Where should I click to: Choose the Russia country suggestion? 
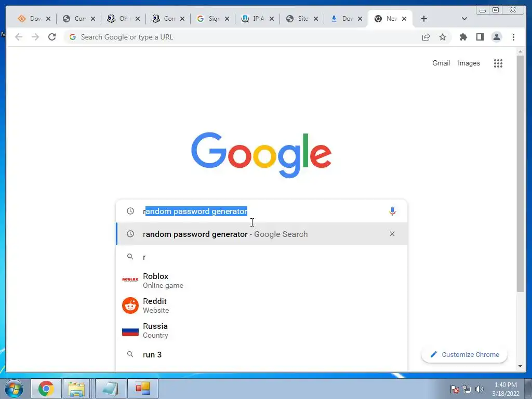(262, 330)
